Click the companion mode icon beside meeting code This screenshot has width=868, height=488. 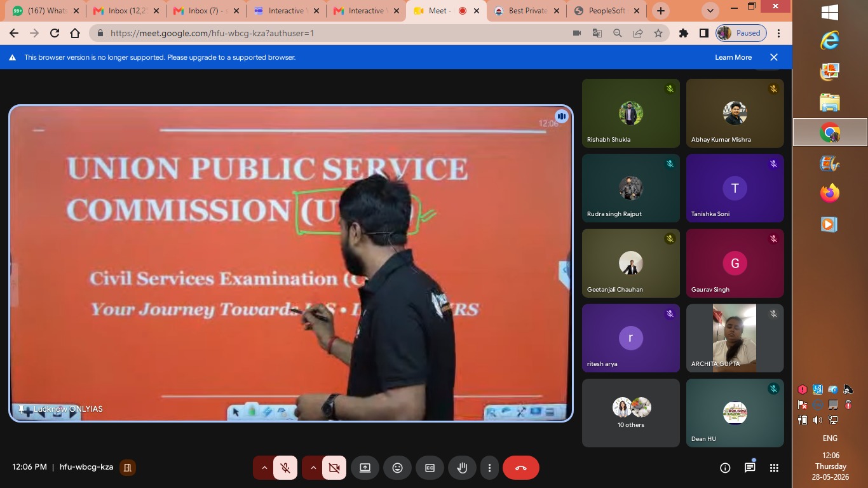(x=128, y=468)
